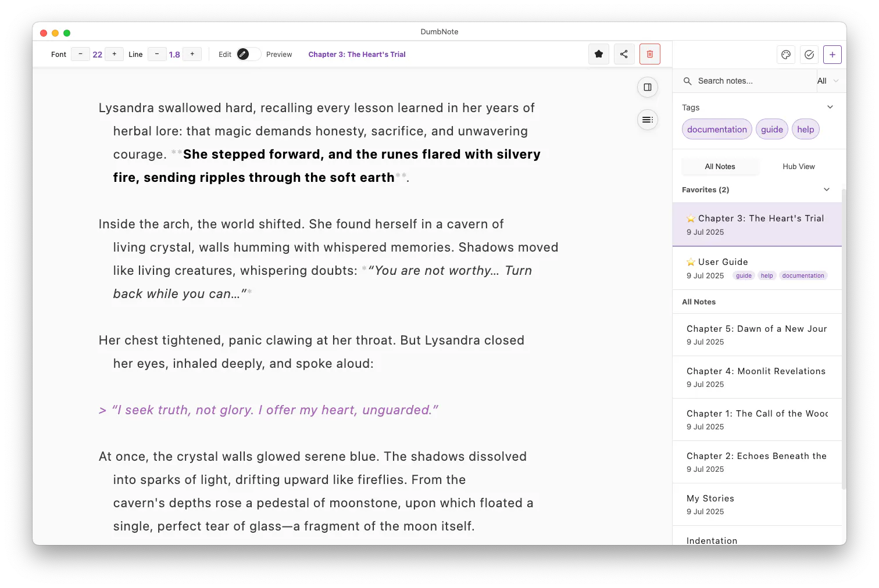Toggle the sidebar panel icon
The width and height of the screenshot is (879, 588).
648,87
